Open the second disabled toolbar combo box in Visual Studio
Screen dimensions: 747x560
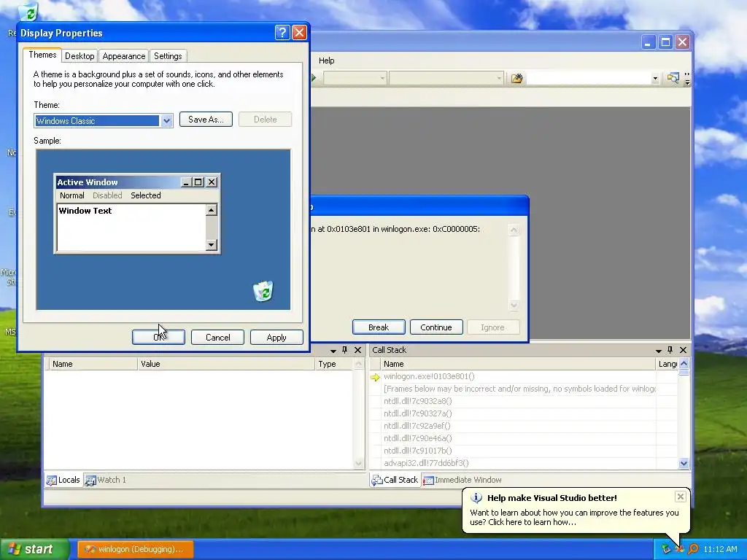[x=446, y=78]
